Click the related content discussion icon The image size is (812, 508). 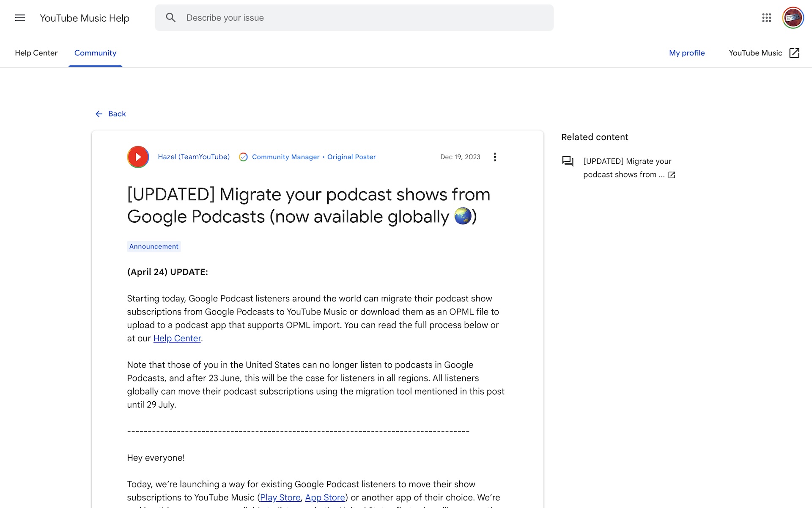568,161
